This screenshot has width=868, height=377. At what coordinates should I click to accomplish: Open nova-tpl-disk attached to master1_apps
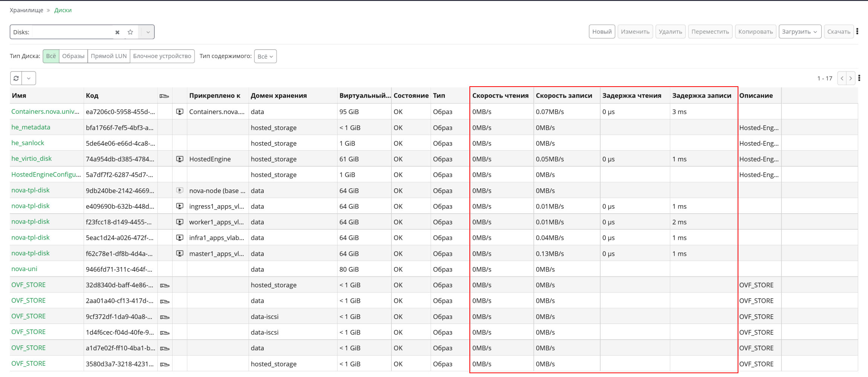pos(31,253)
